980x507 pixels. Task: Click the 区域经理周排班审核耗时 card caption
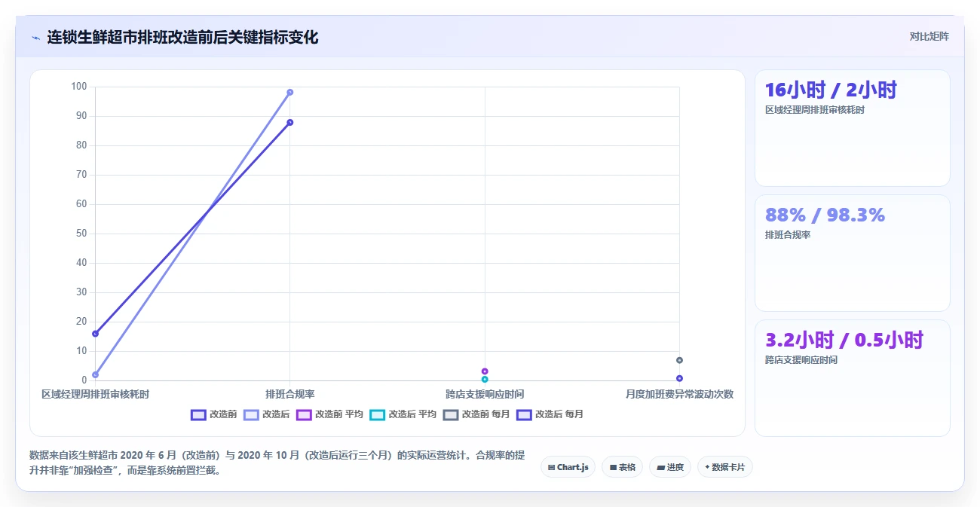pos(814,110)
